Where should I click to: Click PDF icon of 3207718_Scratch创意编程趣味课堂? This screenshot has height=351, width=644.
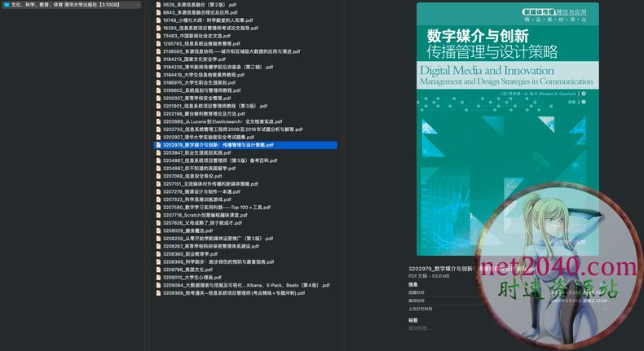pos(159,215)
